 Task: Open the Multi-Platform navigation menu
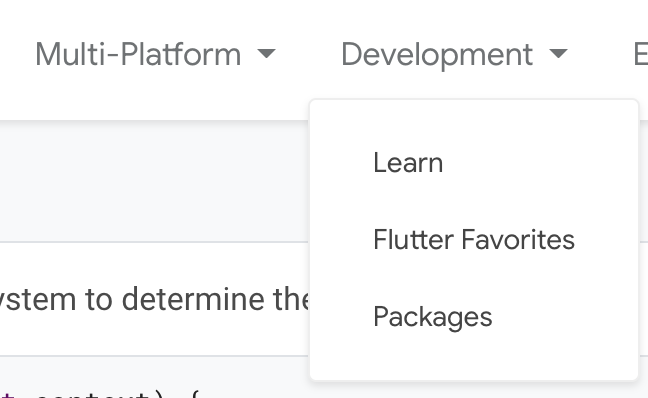(x=155, y=54)
